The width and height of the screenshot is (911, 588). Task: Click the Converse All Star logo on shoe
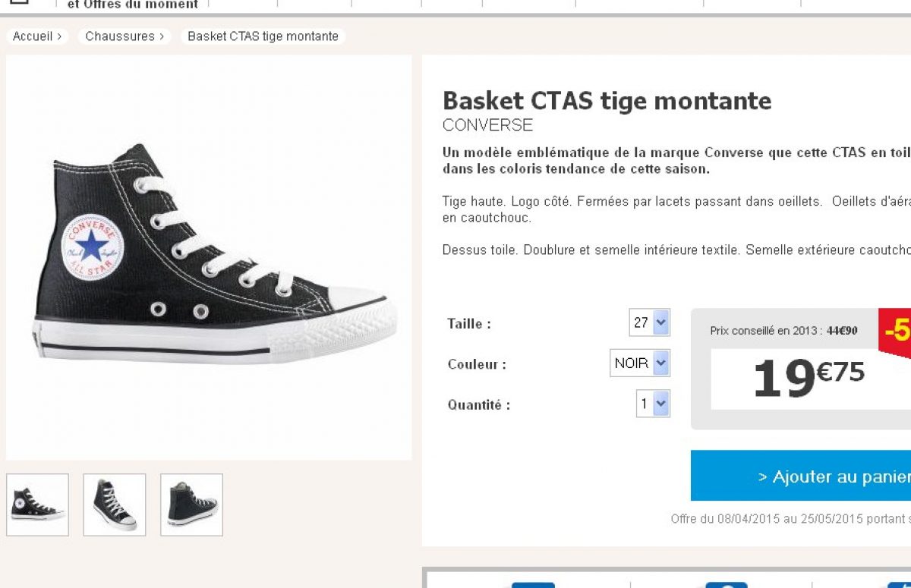point(91,248)
